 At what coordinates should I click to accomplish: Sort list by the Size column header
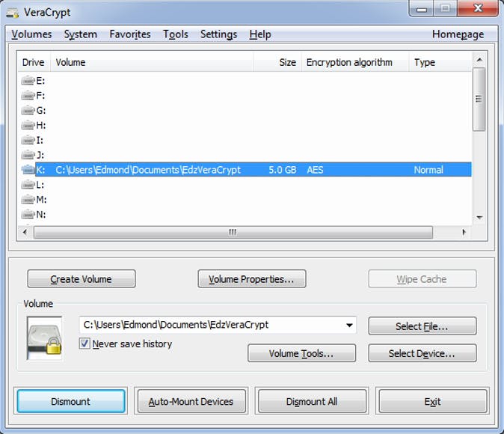(x=277, y=62)
